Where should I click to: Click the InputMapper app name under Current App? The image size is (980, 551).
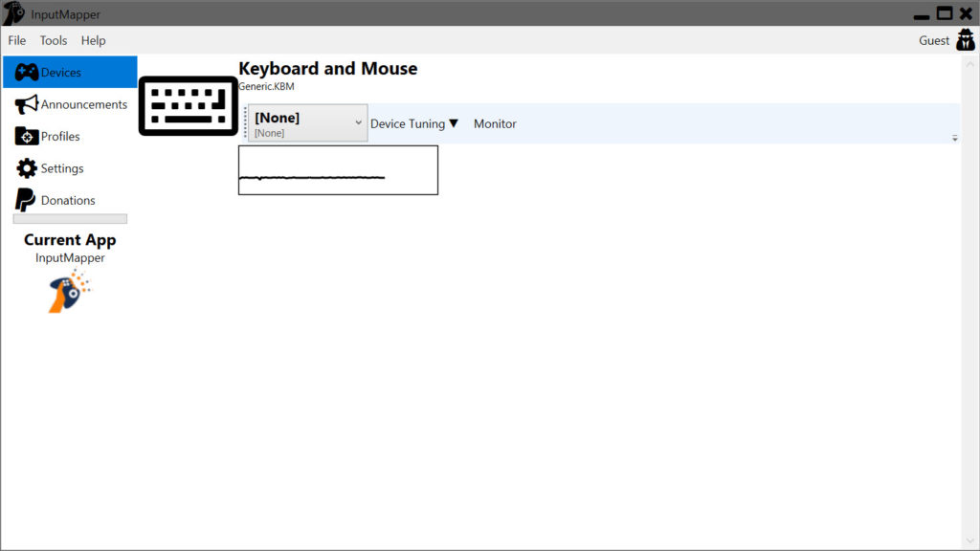[x=70, y=257]
